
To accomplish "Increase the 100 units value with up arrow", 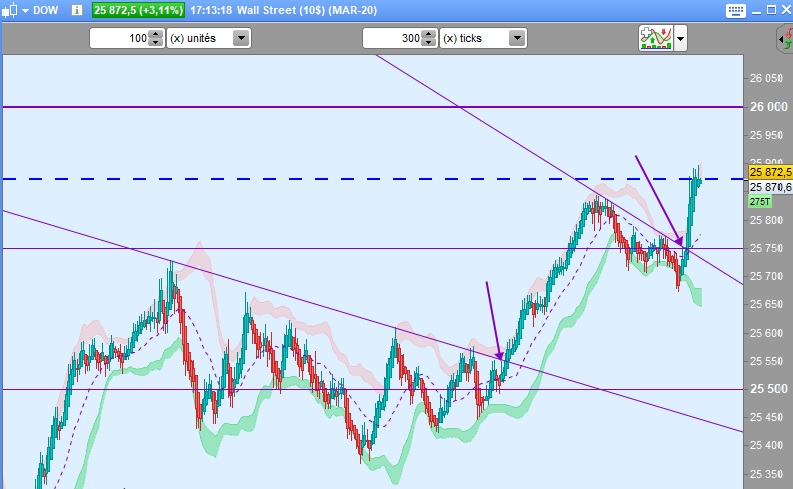I will (156, 34).
